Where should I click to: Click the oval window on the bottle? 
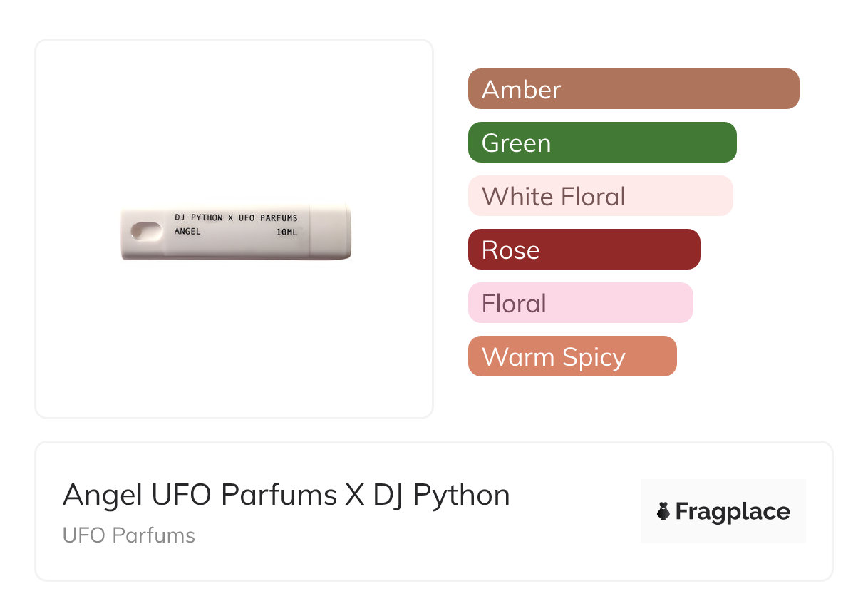[145, 231]
